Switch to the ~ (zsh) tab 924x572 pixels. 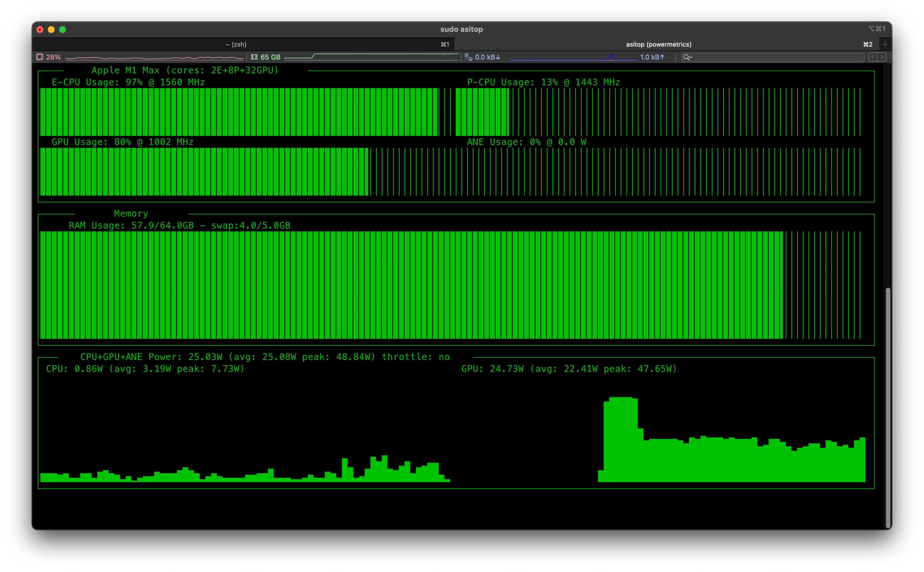click(x=236, y=45)
